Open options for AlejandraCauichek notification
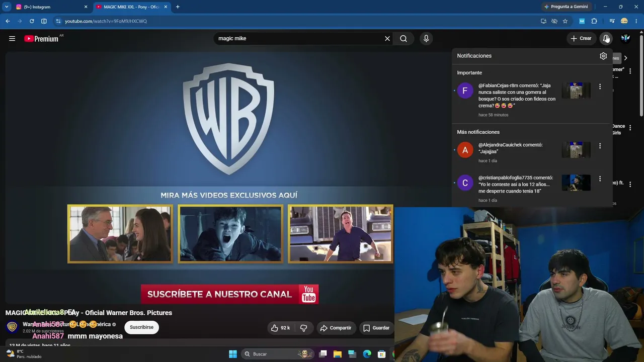 600,146
